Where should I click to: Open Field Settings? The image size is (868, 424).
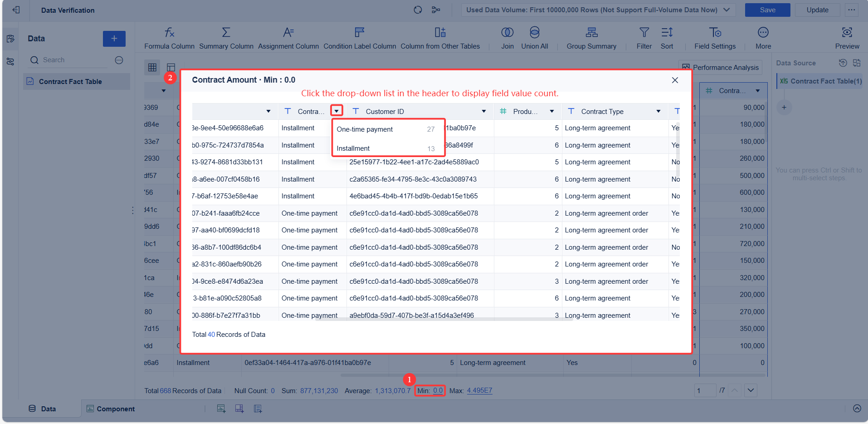tap(715, 38)
